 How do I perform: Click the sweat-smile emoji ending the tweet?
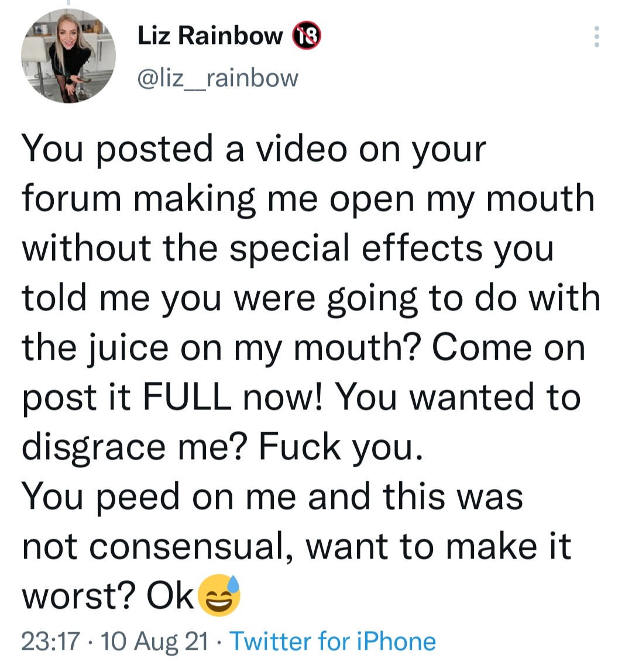point(219,595)
